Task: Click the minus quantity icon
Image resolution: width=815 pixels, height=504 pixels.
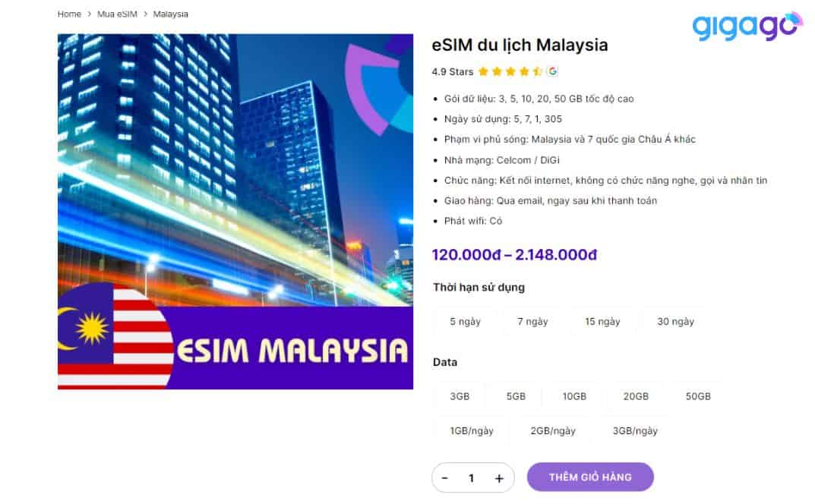Action: tap(445, 478)
